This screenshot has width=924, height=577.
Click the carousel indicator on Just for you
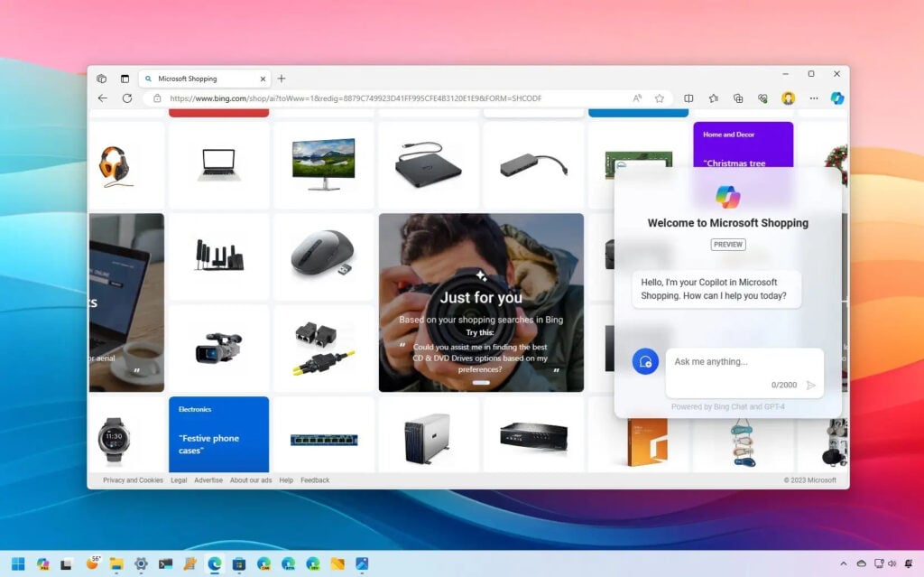click(x=481, y=383)
